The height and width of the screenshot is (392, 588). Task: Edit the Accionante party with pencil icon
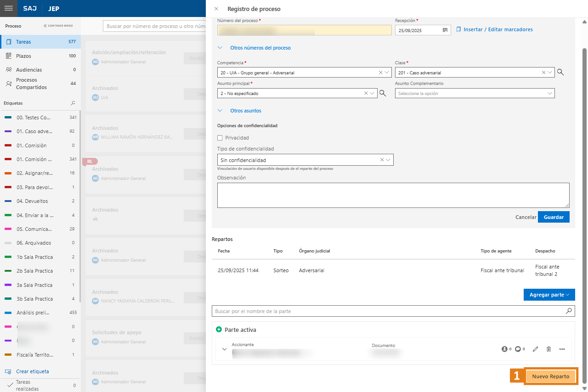(535, 349)
